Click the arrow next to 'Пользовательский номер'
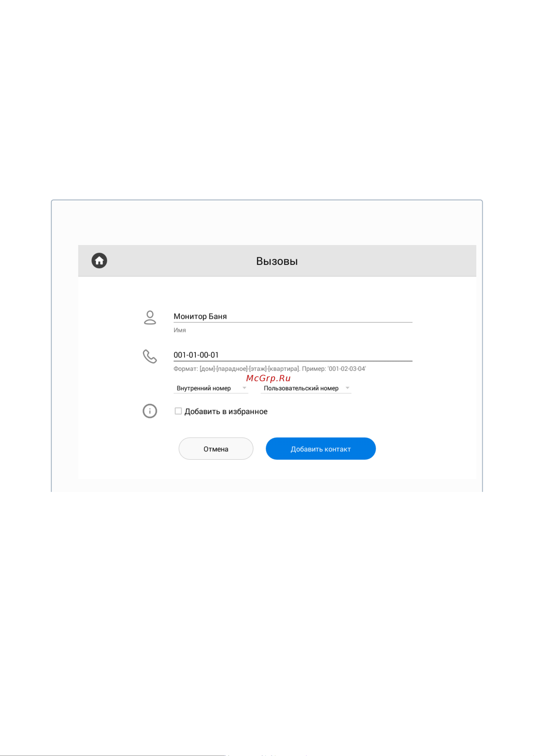This screenshot has width=534, height=756. pos(347,388)
